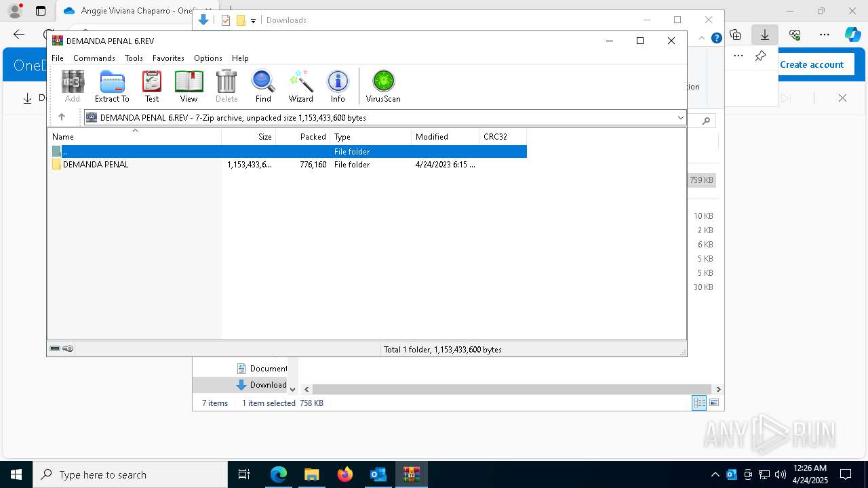Open the Favorites menu
This screenshot has width=868, height=488.
(168, 58)
